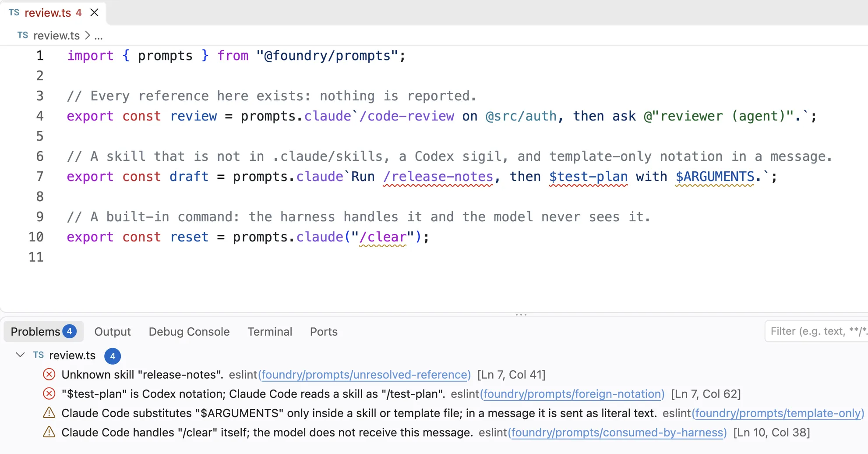
Task: Click @src/auth reference in line 4
Action: pos(521,116)
